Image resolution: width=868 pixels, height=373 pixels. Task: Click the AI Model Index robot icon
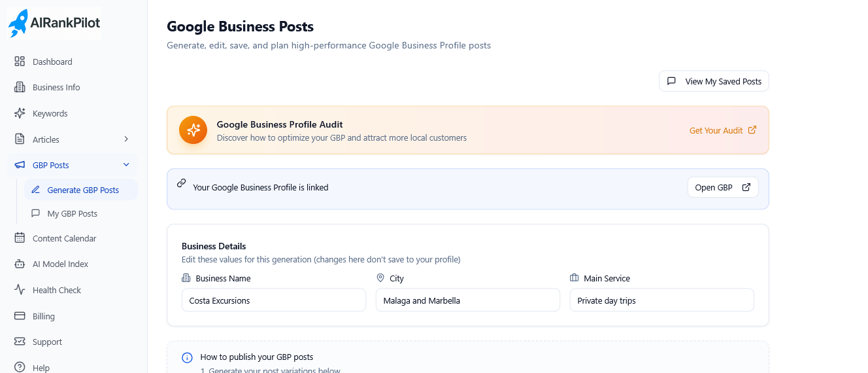(20, 264)
